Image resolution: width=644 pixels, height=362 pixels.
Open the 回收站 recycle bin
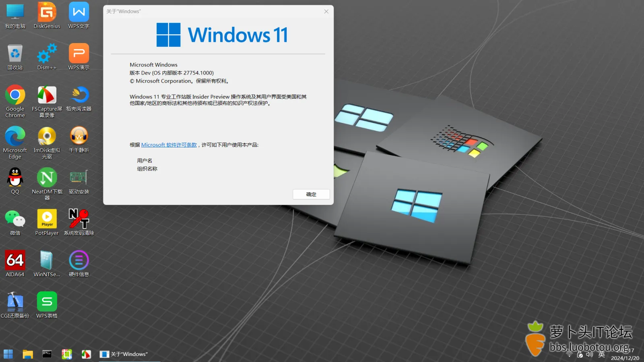[15, 57]
